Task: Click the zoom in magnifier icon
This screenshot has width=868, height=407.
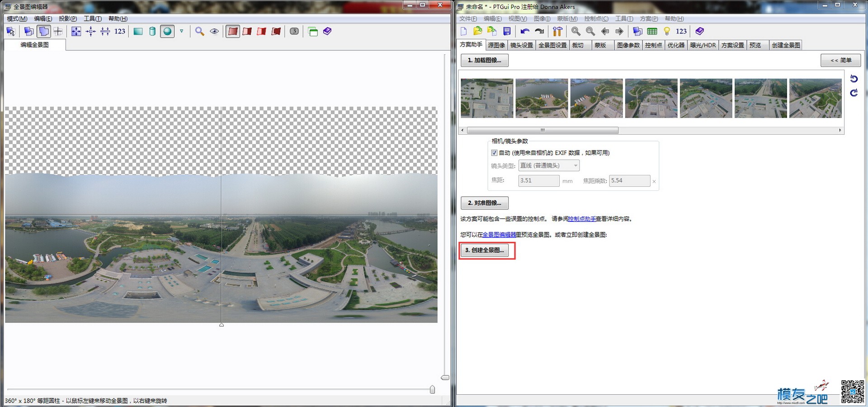Action: pos(576,31)
